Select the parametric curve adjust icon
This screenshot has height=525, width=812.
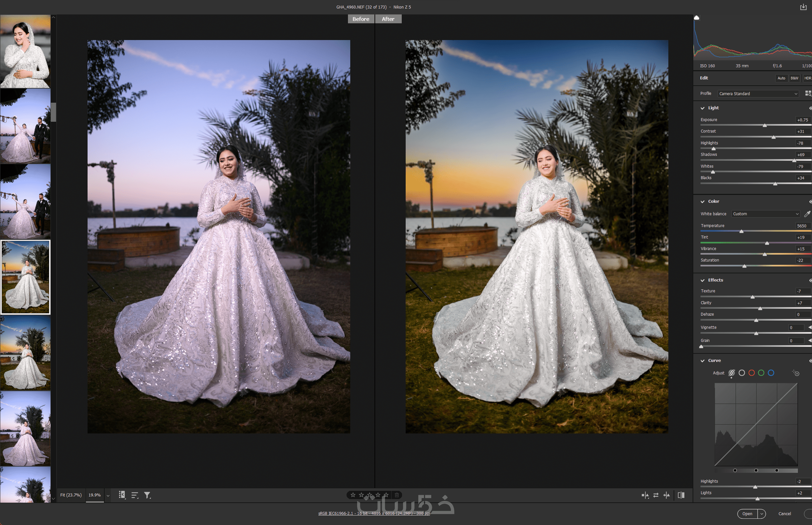pos(731,373)
